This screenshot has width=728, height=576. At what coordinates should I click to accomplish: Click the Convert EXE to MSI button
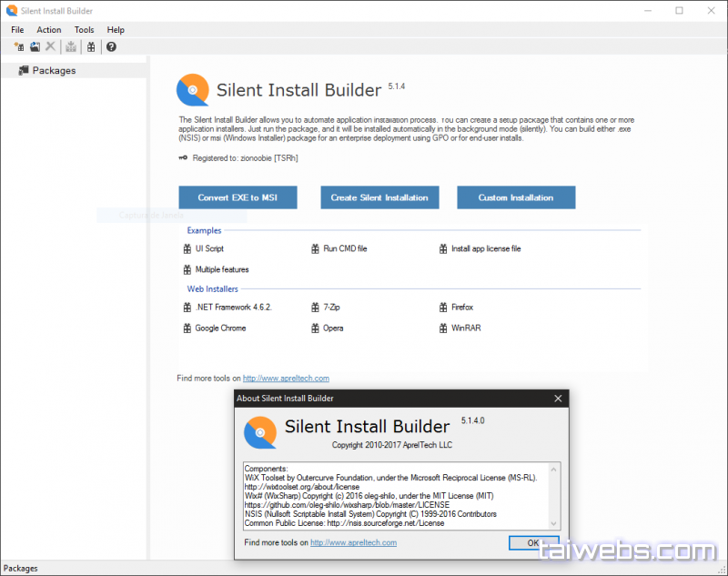pyautogui.click(x=238, y=197)
